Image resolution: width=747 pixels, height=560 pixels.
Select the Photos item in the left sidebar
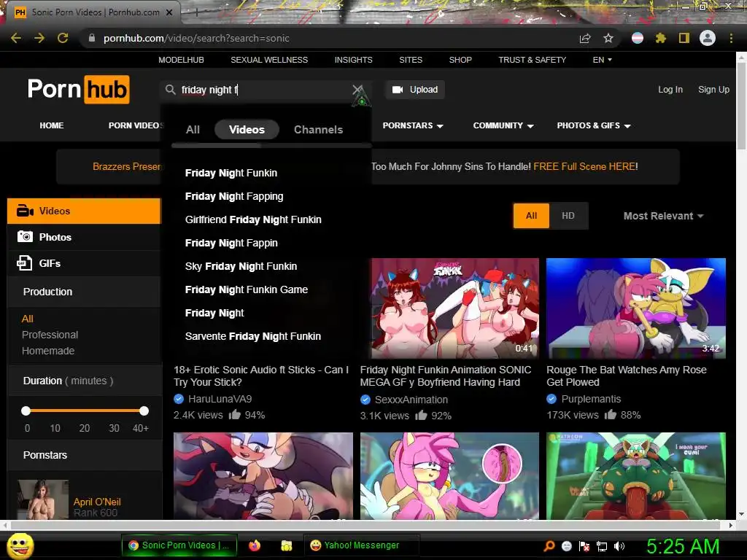85,237
